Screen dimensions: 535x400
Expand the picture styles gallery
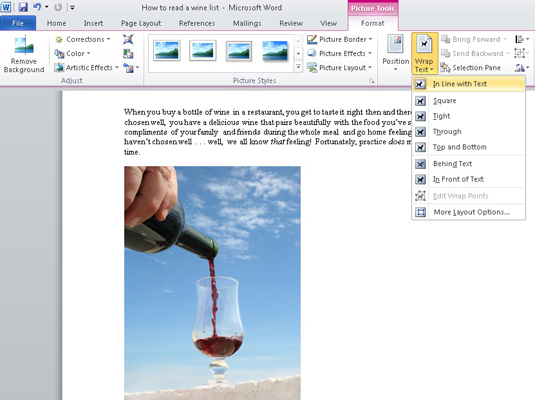(x=298, y=67)
